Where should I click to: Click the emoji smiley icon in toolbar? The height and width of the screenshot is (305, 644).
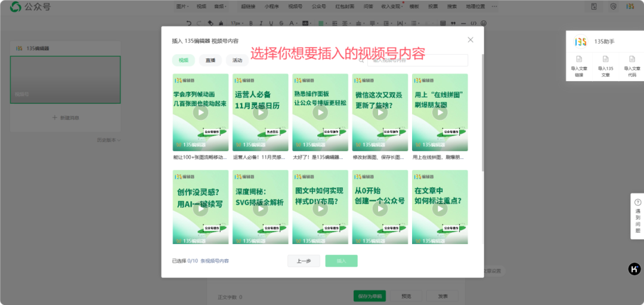(x=484, y=23)
